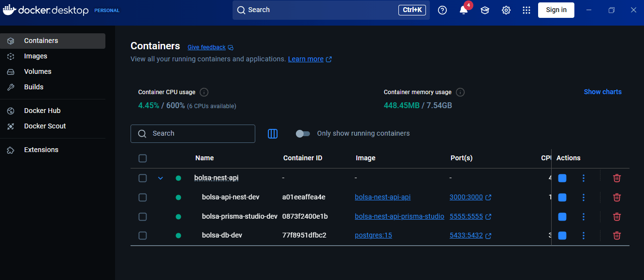The height and width of the screenshot is (280, 644).
Task: Click the container search field
Action: (x=192, y=133)
